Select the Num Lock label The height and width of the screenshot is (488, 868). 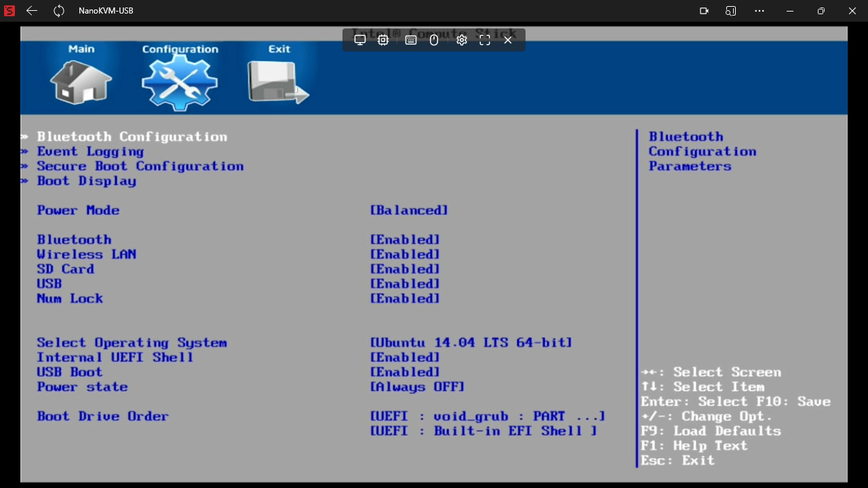[70, 298]
